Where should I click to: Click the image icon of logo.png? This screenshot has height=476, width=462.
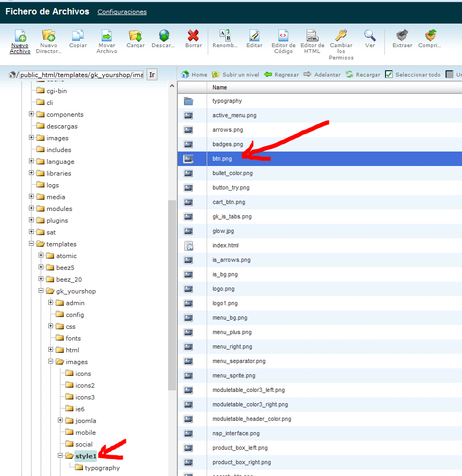click(188, 289)
